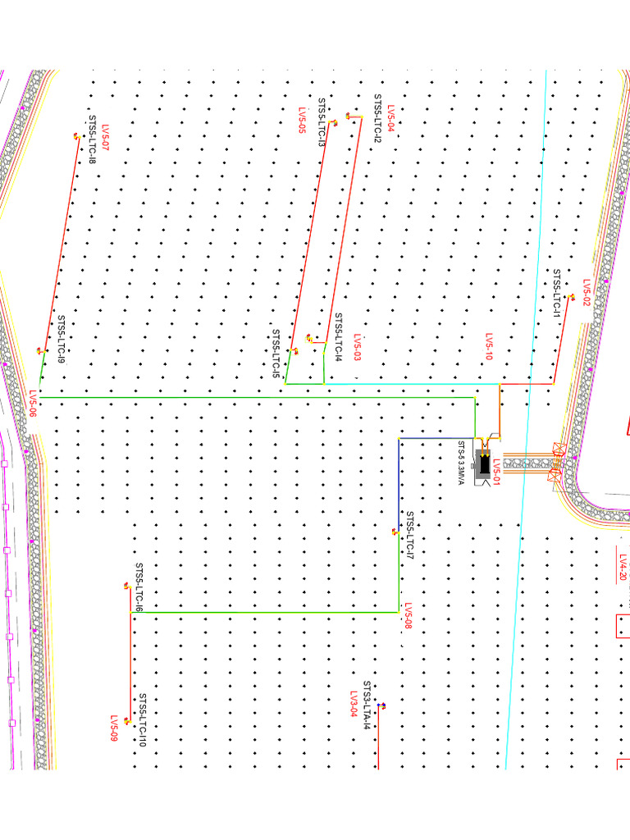Select the STS3-LTA-I4 label
Screen dimensions: 630x840
tap(367, 705)
